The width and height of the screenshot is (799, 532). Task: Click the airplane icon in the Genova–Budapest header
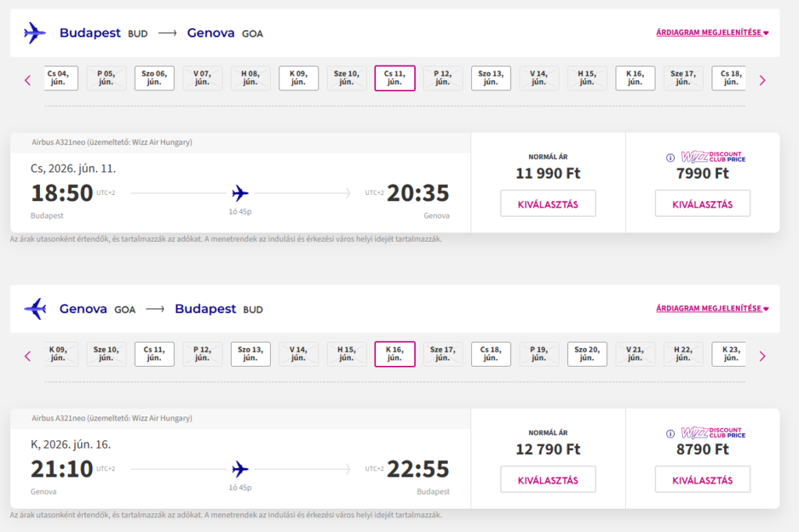[x=35, y=309]
